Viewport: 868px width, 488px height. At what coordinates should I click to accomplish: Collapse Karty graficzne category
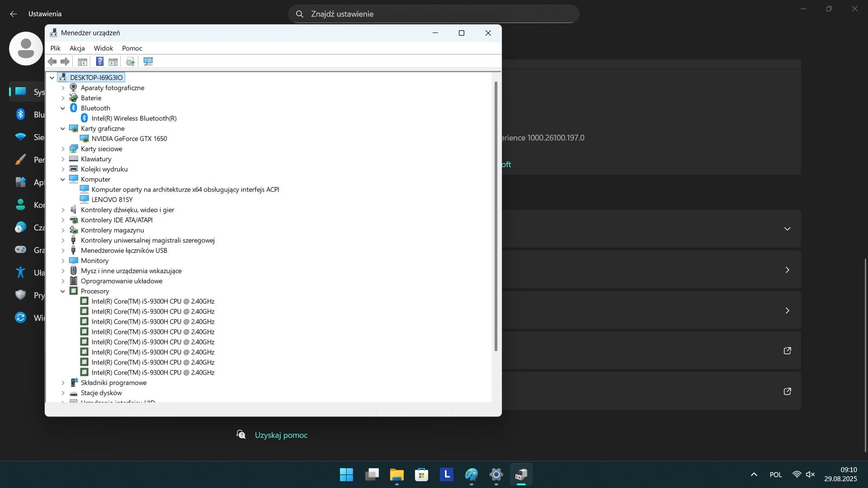(x=63, y=128)
